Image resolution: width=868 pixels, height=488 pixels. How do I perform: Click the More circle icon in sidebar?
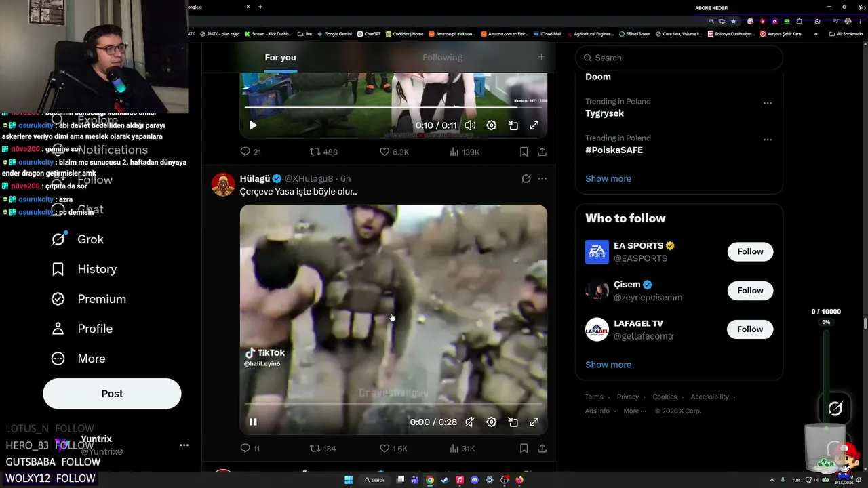[58, 359]
